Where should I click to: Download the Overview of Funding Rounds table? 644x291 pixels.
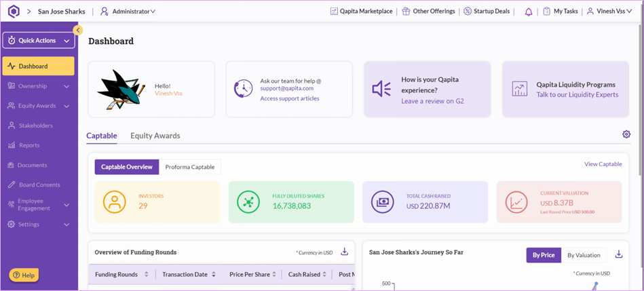345,252
